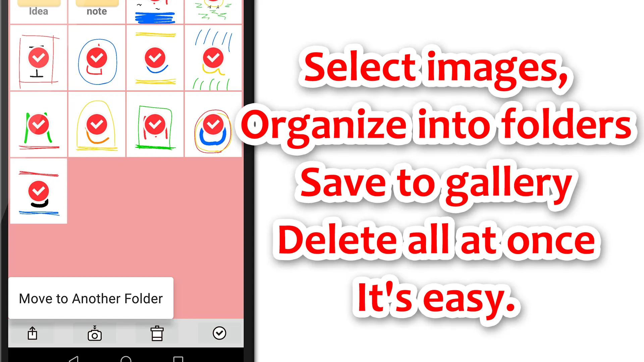Click the delete/trash icon in toolbar
The height and width of the screenshot is (362, 644).
[x=157, y=333]
